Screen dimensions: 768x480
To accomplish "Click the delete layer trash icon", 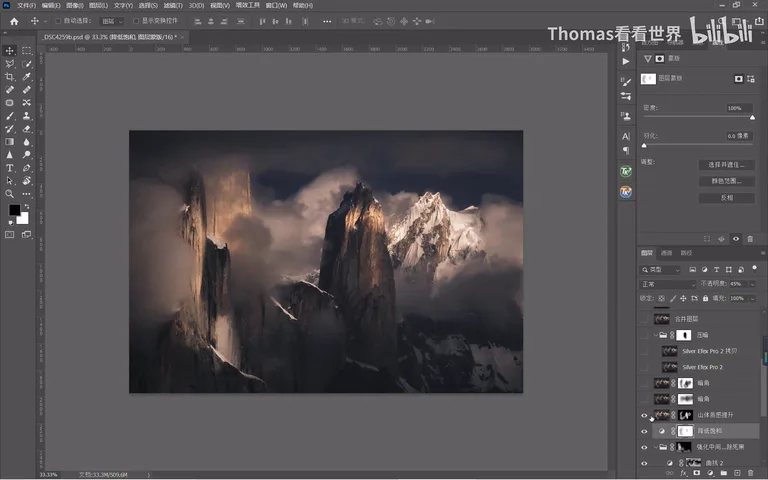I will tap(750, 473).
